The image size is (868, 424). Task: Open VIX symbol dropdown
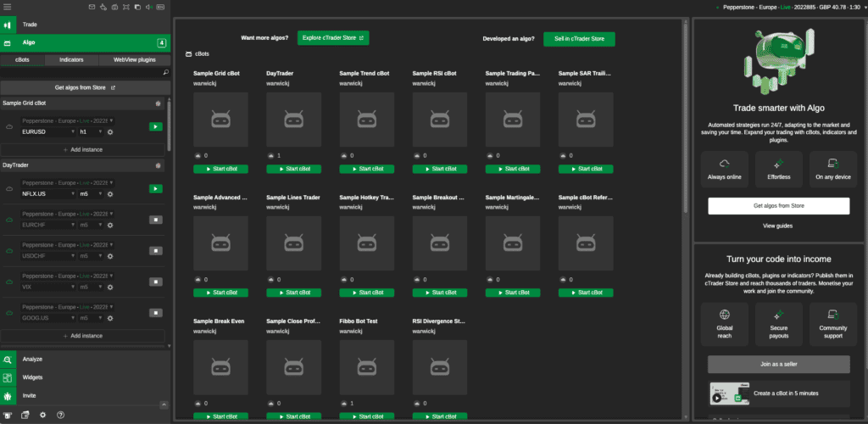[48, 287]
